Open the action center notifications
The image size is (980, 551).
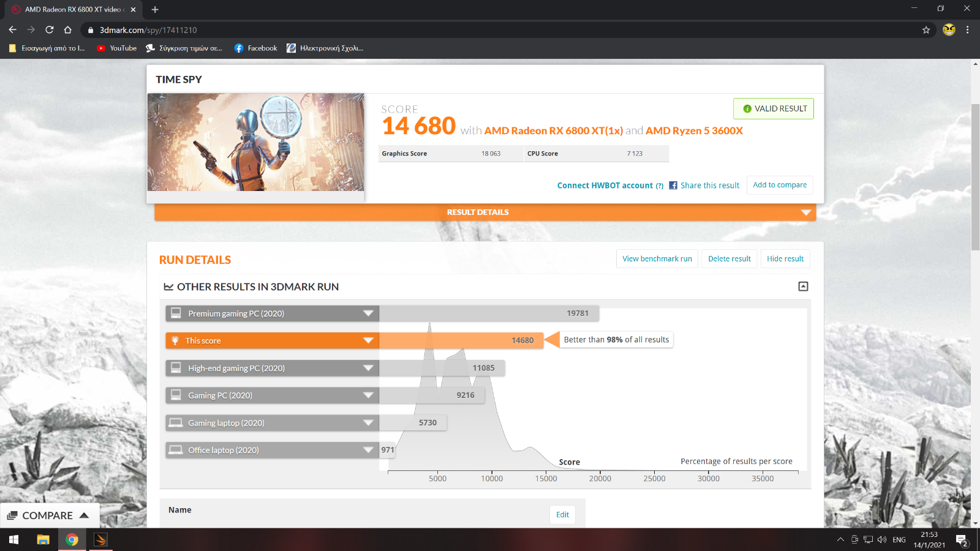coord(962,540)
